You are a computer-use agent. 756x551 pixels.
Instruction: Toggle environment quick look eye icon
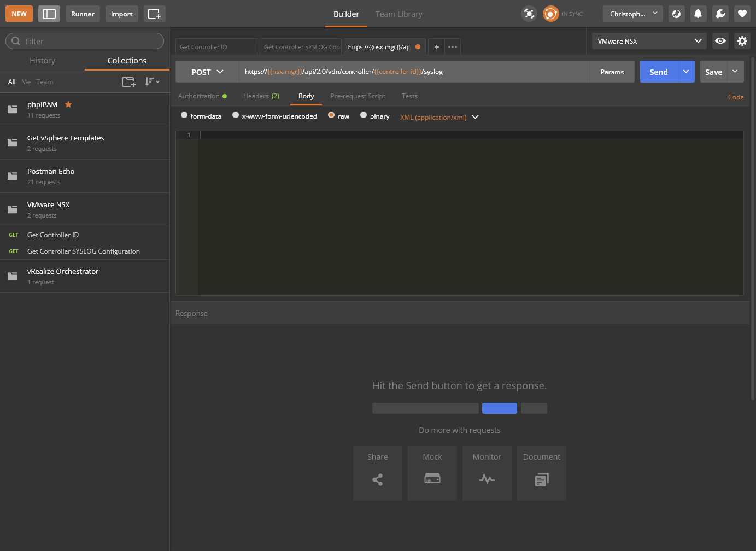[720, 41]
